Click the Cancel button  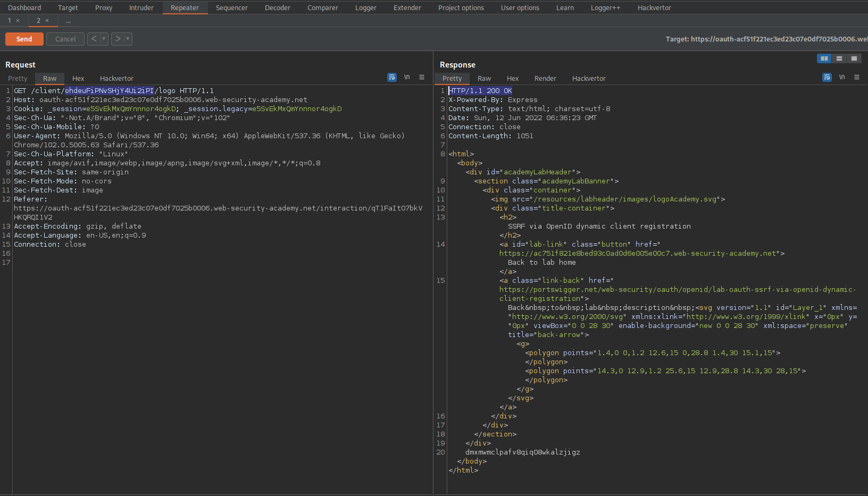coord(65,39)
